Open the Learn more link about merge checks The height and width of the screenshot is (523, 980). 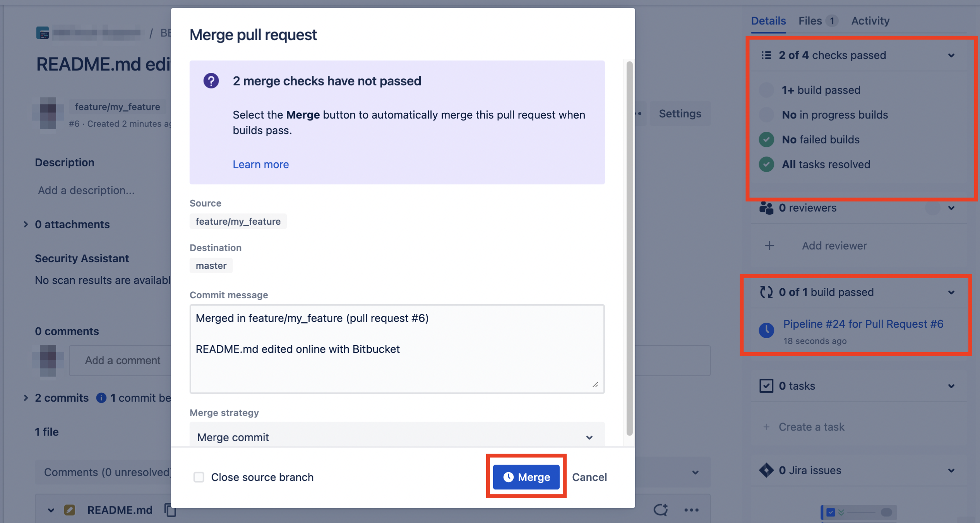pyautogui.click(x=260, y=164)
